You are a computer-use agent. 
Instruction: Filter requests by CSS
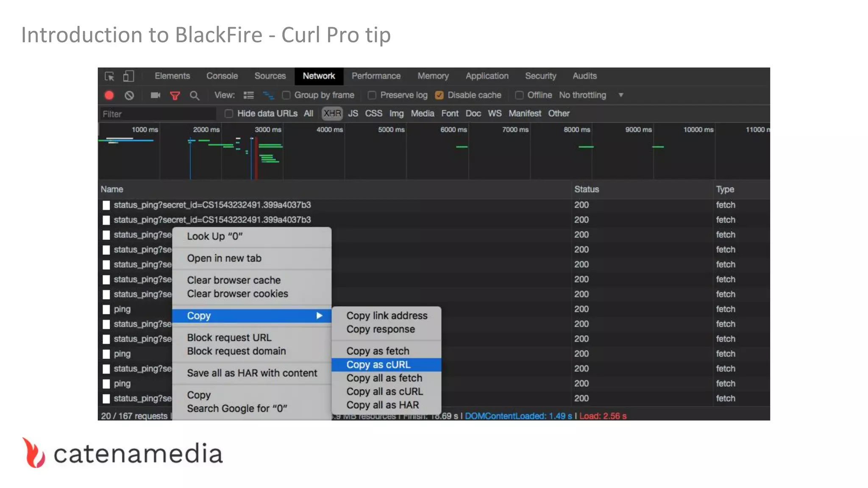[x=373, y=114]
